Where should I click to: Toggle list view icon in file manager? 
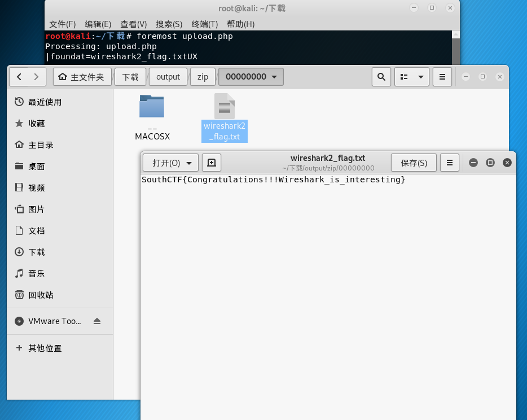click(x=403, y=77)
